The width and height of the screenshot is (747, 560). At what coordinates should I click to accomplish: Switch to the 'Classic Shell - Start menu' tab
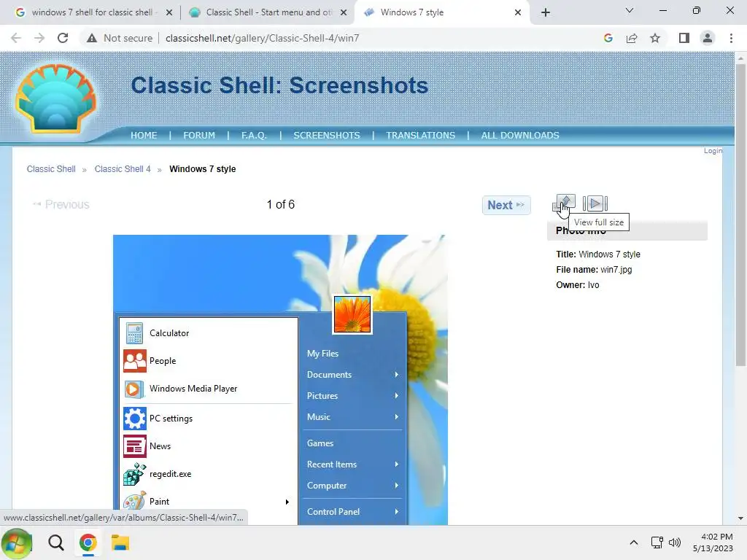pyautogui.click(x=268, y=12)
